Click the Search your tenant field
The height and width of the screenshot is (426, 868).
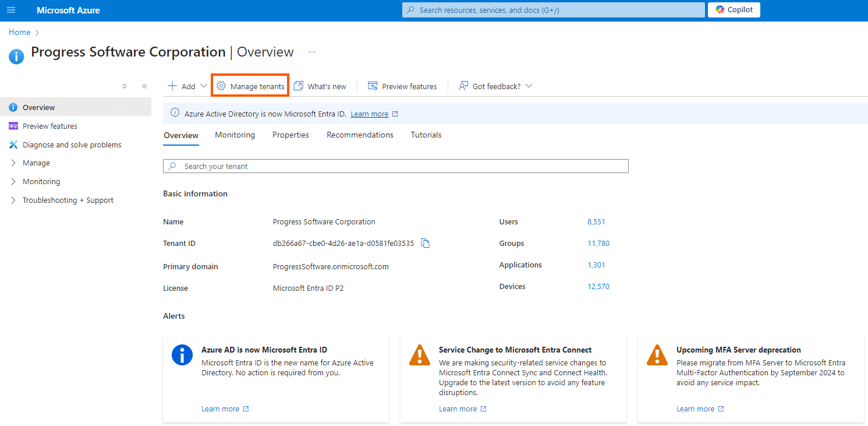[396, 166]
